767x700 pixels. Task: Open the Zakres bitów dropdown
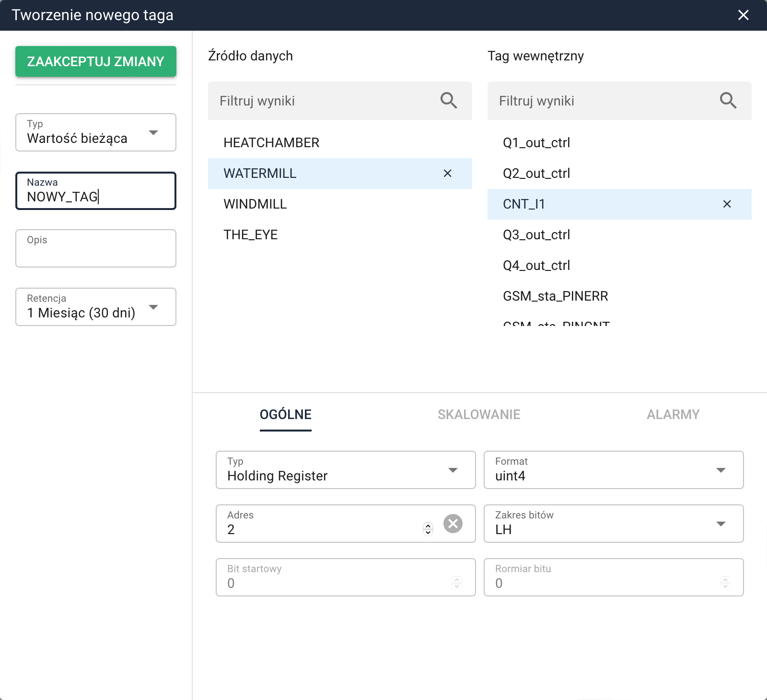pyautogui.click(x=614, y=524)
